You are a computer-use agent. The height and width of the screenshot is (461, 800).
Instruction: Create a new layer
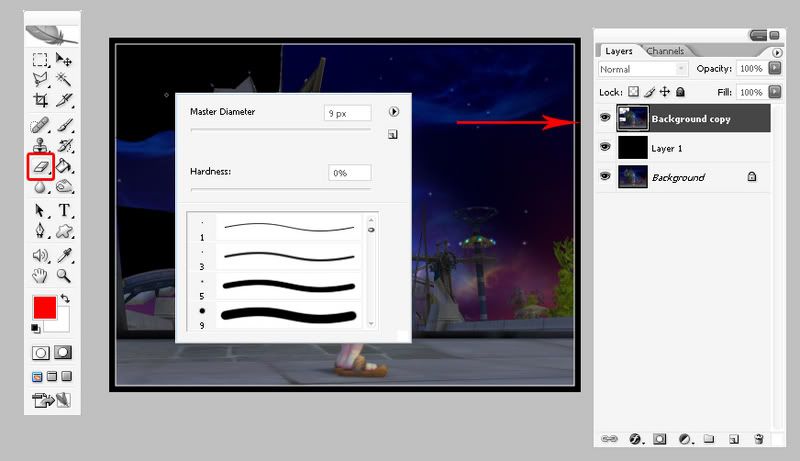pyautogui.click(x=734, y=439)
